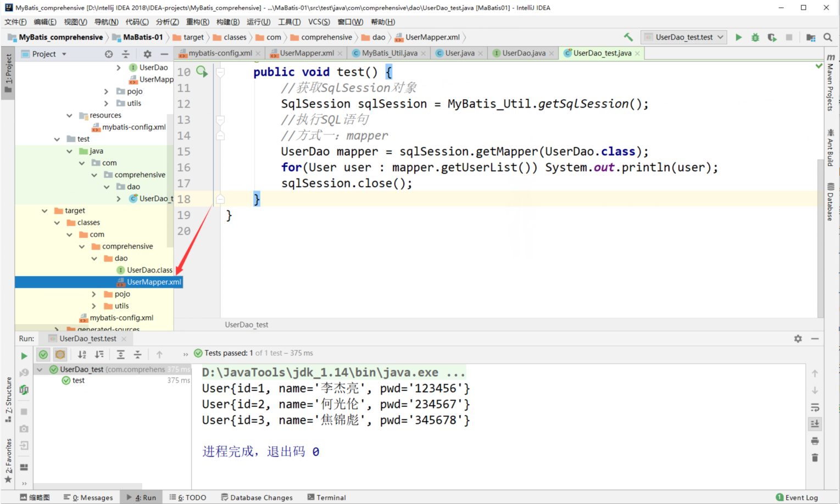Open the 重构(R) menu
Image resolution: width=840 pixels, height=504 pixels.
(x=197, y=22)
